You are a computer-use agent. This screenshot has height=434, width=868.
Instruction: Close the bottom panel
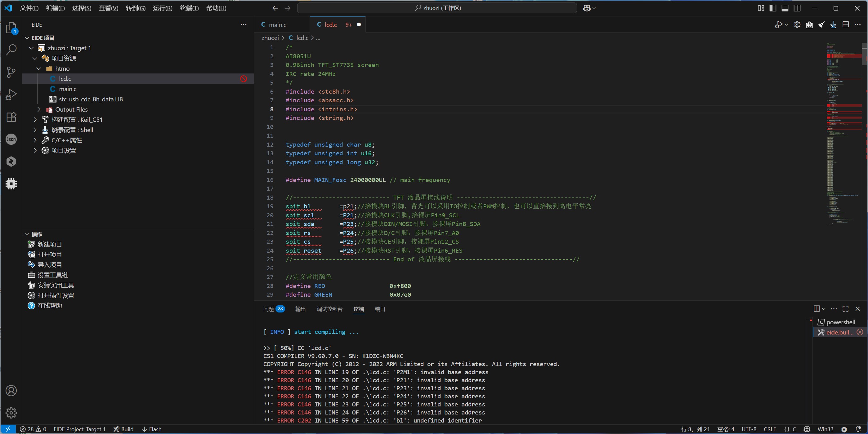(857, 309)
